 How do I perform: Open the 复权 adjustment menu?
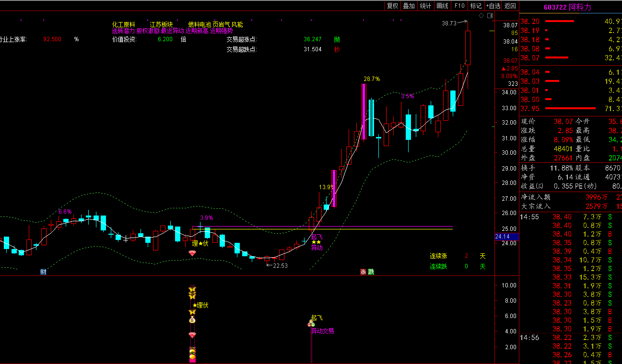coord(392,6)
